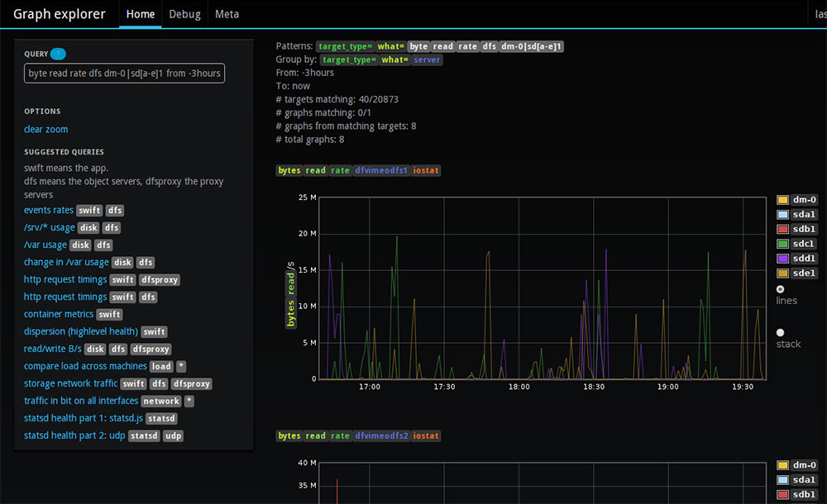827x504 pixels.
Task: Click sda1 swatch in dfvimeodfs2 legend
Action: (x=782, y=480)
